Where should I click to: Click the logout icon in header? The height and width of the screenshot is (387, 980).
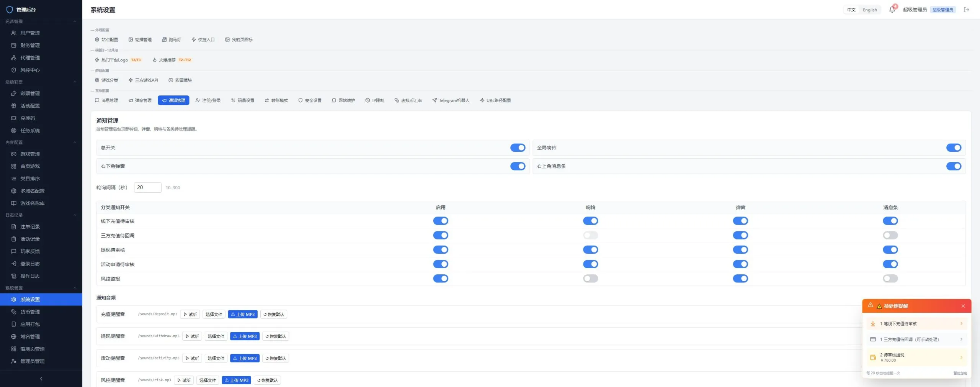[x=967, y=10]
